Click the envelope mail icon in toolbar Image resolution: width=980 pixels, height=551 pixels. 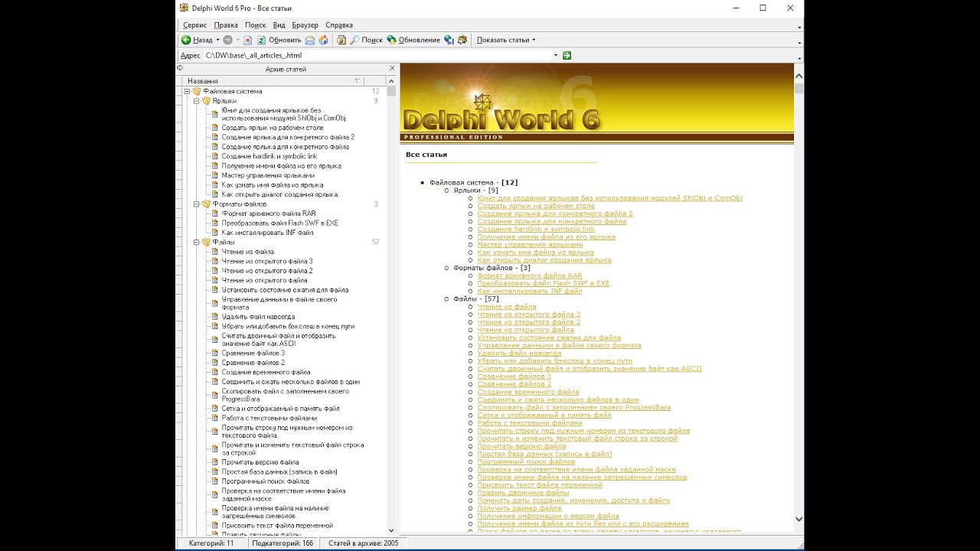click(310, 40)
